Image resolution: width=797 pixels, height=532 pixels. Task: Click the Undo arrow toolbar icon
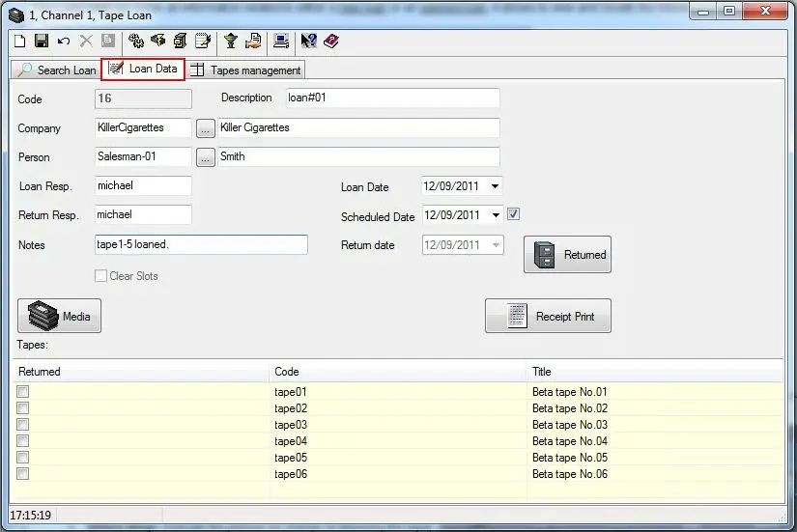point(64,42)
